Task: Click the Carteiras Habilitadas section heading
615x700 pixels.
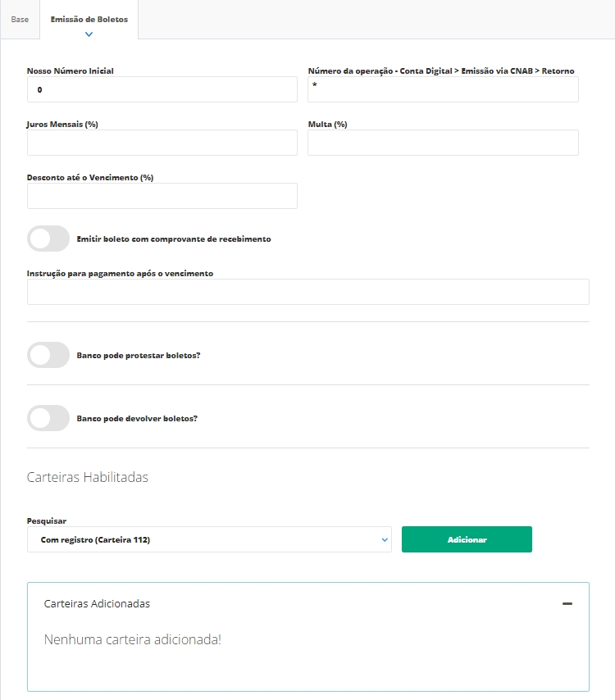Action: tap(88, 477)
